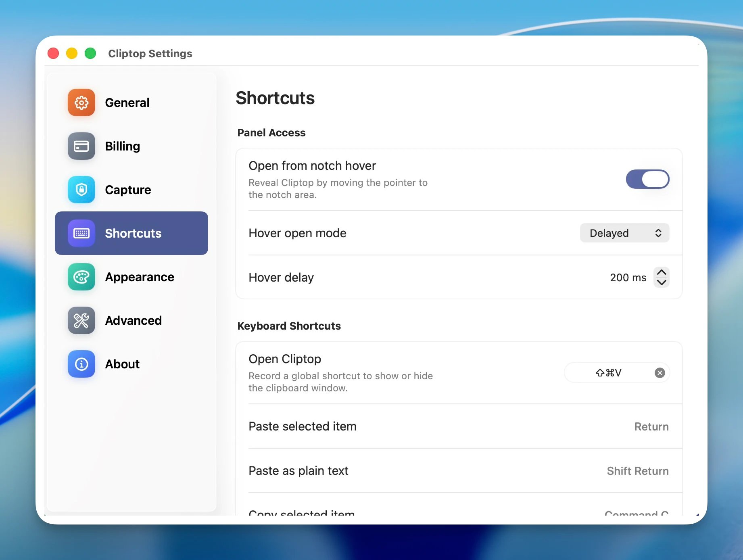Click the Shortcuts keyboard icon

81,233
